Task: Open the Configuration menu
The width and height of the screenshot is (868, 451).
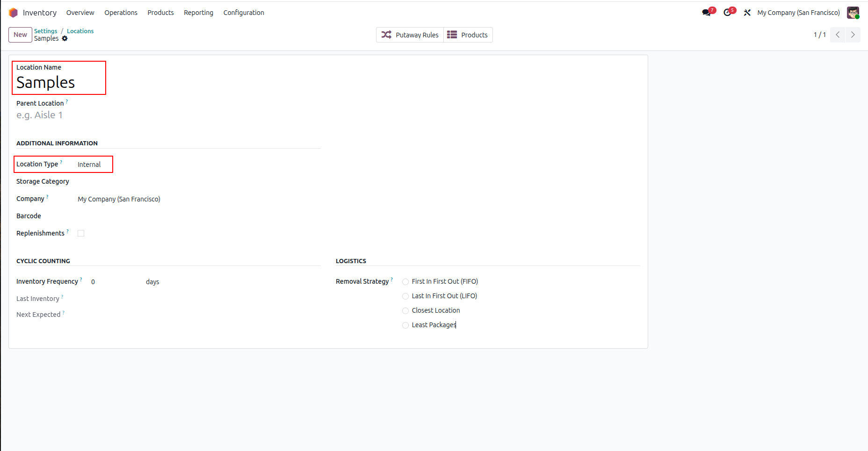Action: [244, 13]
